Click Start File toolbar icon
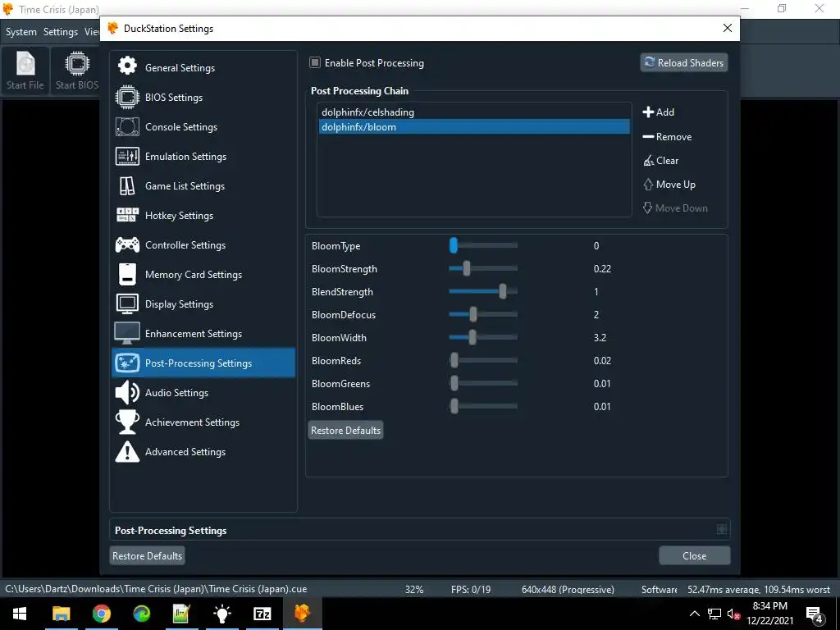840x630 pixels. click(x=25, y=71)
